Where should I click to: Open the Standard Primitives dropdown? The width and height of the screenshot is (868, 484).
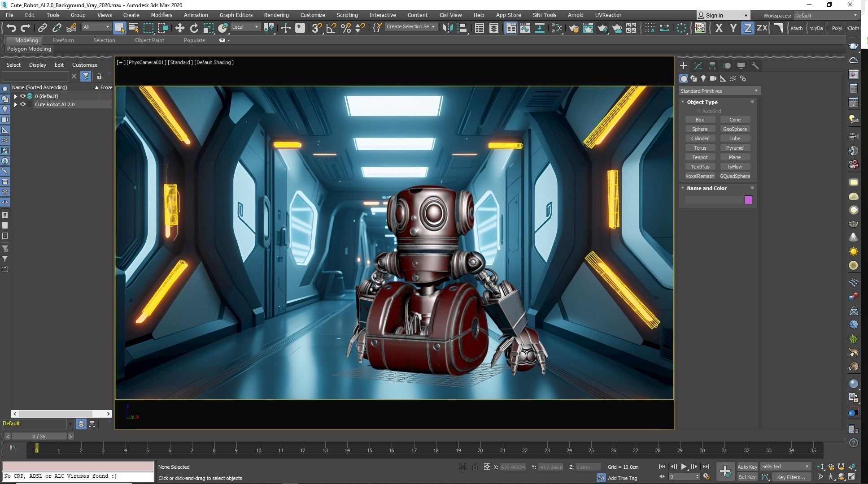(x=719, y=91)
